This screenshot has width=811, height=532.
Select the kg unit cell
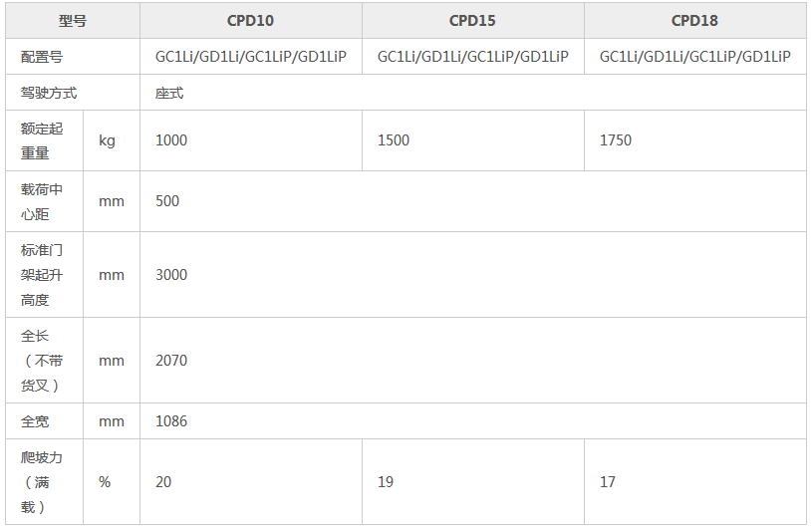tap(107, 140)
